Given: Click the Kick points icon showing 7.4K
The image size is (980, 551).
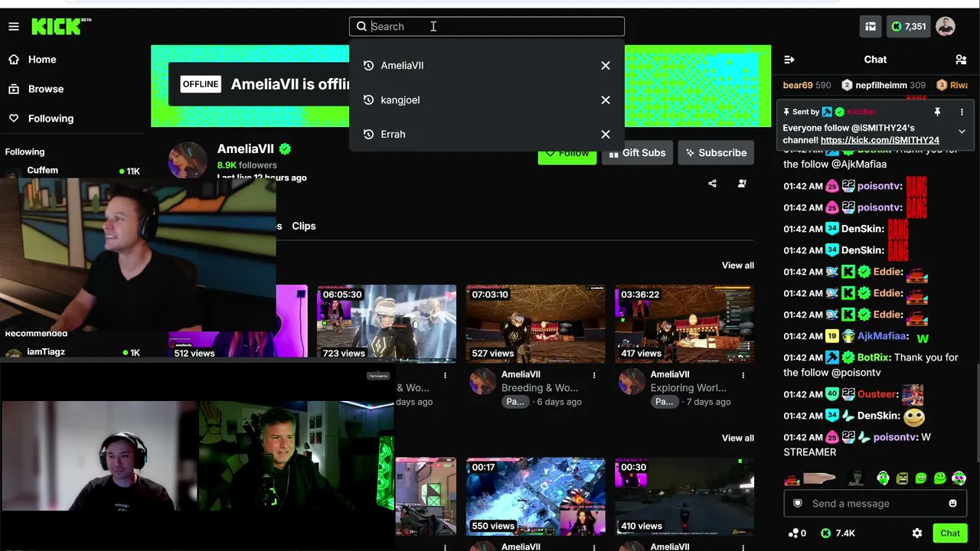Looking at the screenshot, I should tap(826, 533).
